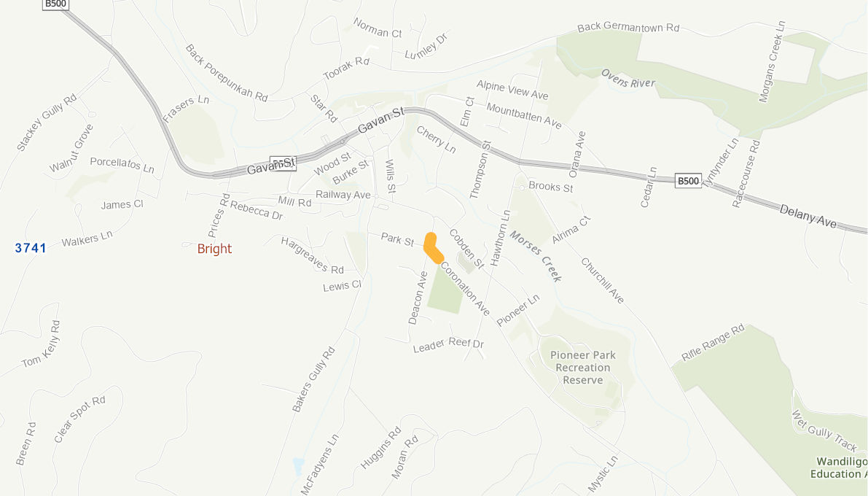Select the Ovens River label
This screenshot has height=496, width=868.
pos(628,79)
